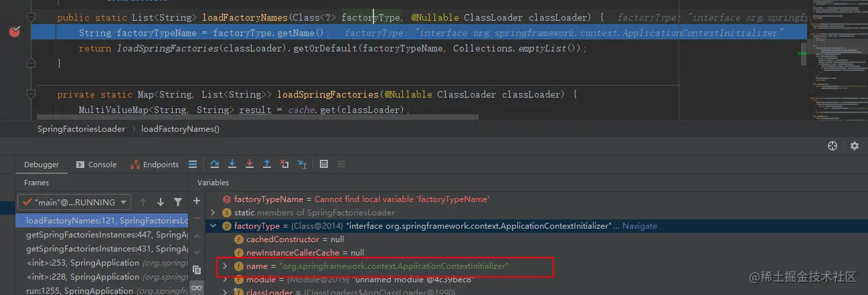This screenshot has height=295, width=868.
Task: Expand the name field node
Action: click(x=226, y=266)
